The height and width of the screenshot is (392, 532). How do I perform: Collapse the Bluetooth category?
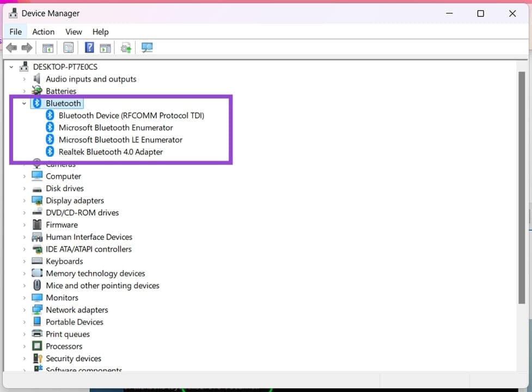click(23, 103)
